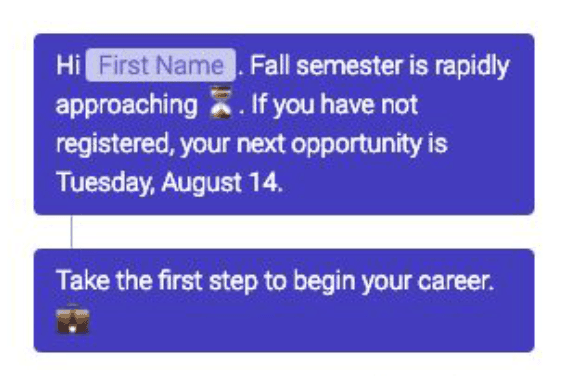Click the 'Fall semester' text

pyautogui.click(x=327, y=66)
